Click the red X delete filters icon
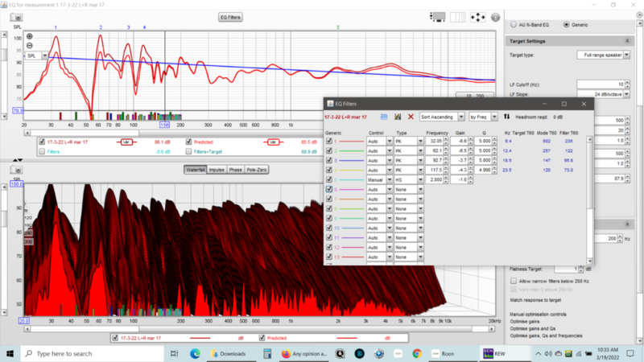The image size is (644, 362). [411, 117]
